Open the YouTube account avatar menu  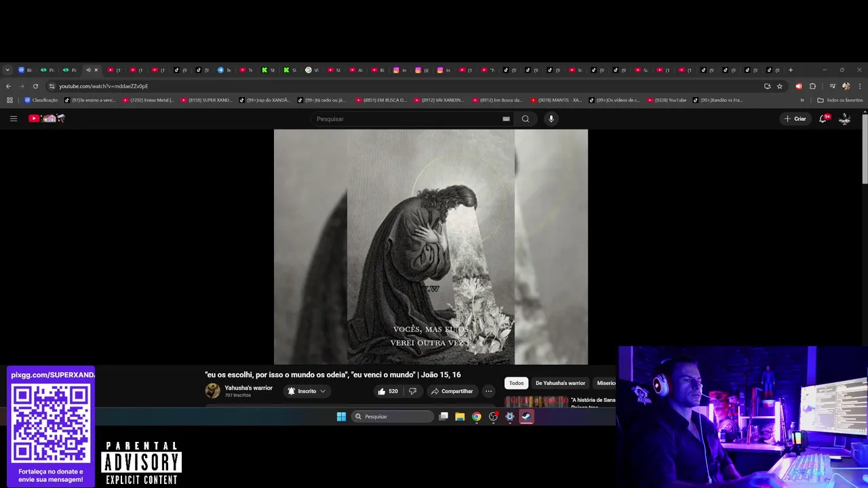[845, 119]
